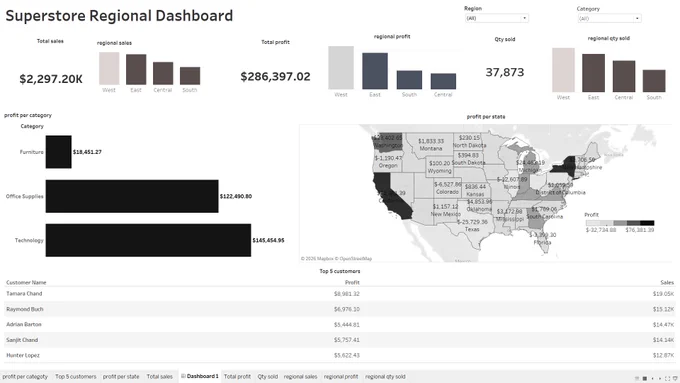This screenshot has width=680, height=383.
Task: Select the West bar in regional qty sold chart
Action: (563, 70)
